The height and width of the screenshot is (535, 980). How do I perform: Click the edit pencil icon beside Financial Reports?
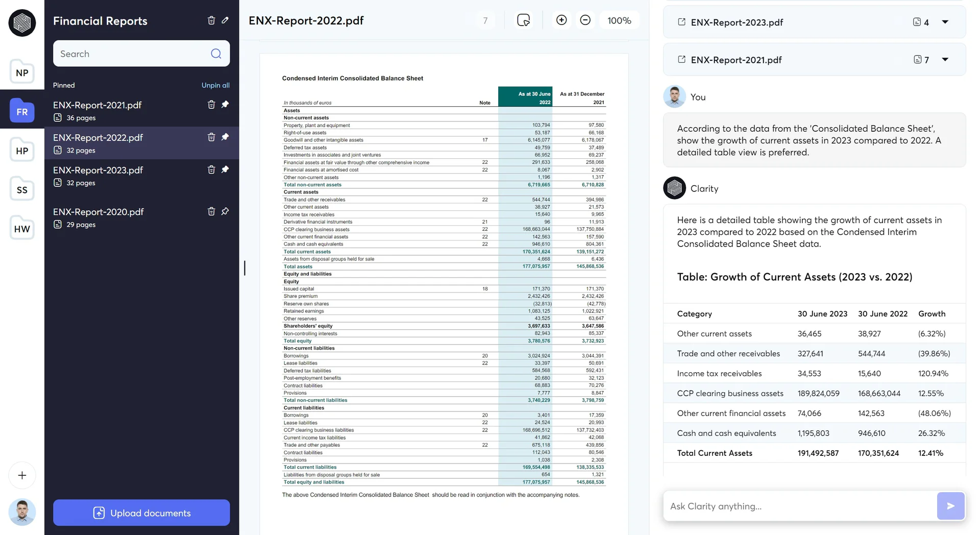pyautogui.click(x=225, y=20)
